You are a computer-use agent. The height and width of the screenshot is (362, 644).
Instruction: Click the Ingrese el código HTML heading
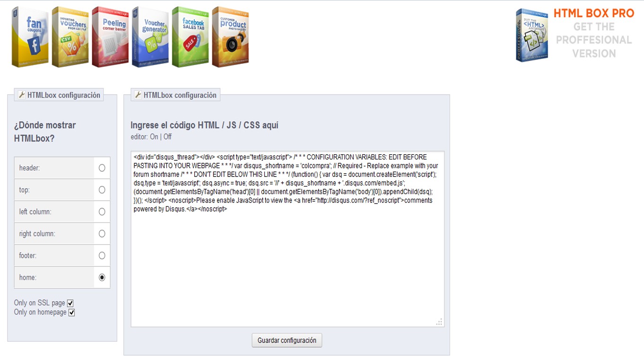point(204,125)
